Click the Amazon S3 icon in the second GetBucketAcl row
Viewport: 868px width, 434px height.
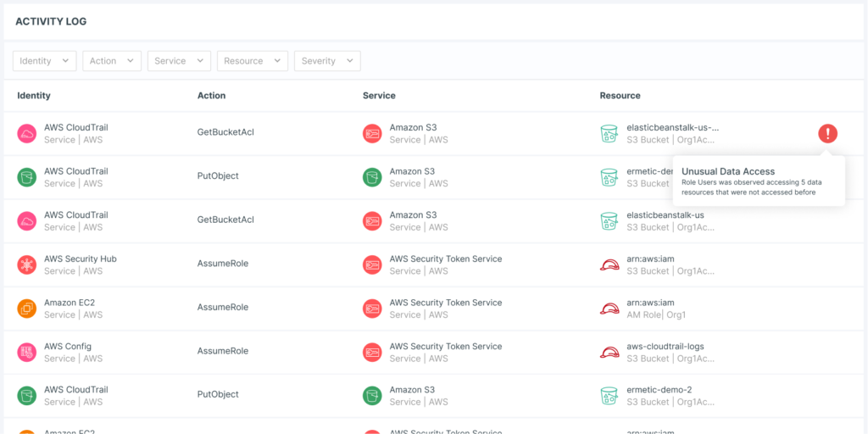(x=373, y=221)
